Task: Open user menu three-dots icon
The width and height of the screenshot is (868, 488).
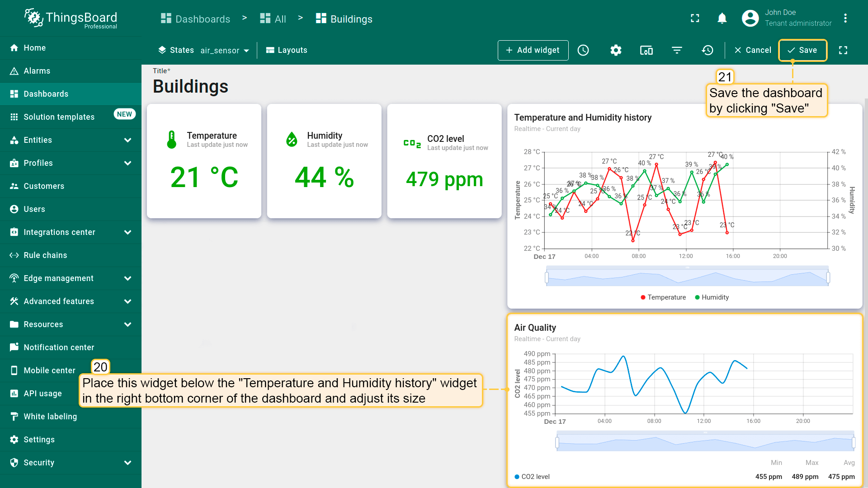Action: [x=845, y=18]
